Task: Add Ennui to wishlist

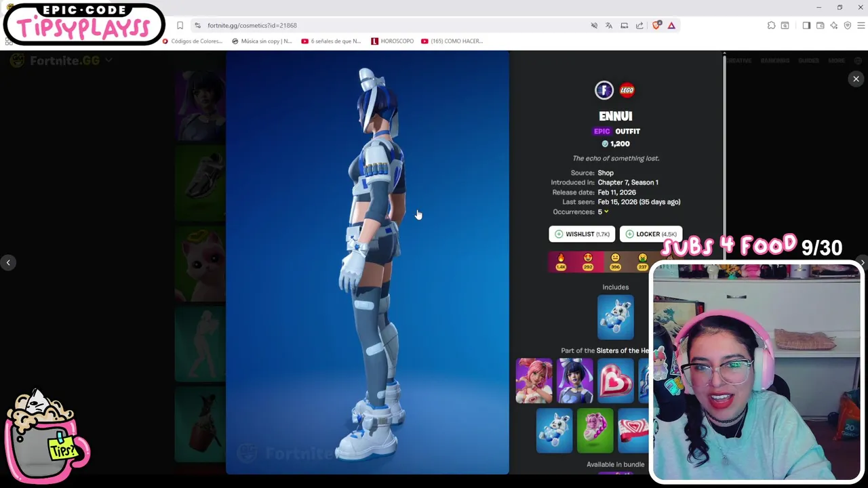Action: click(x=582, y=234)
